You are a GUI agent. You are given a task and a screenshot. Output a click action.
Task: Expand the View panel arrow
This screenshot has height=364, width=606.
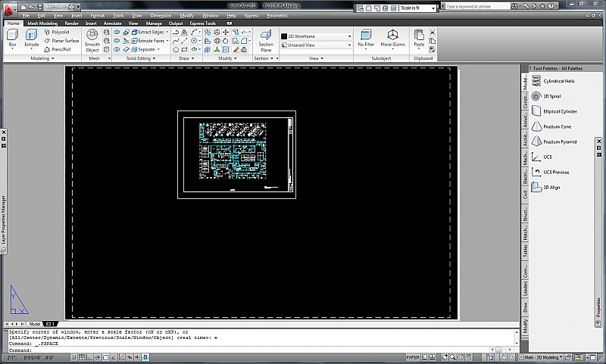(x=322, y=59)
